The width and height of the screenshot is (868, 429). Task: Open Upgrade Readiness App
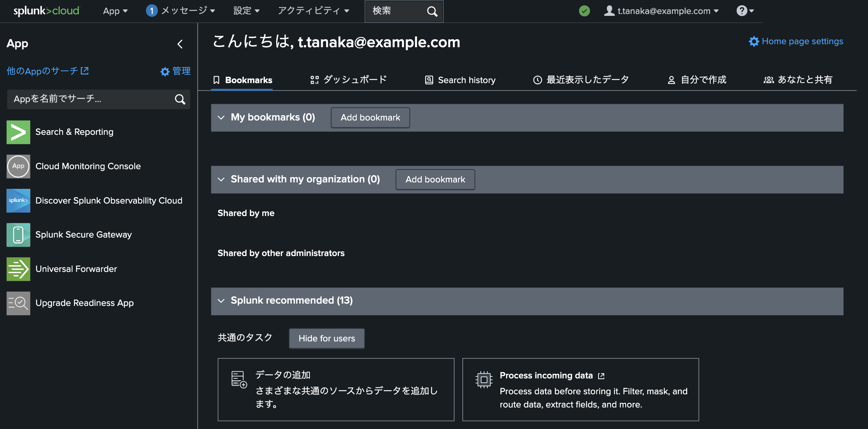[x=85, y=303]
